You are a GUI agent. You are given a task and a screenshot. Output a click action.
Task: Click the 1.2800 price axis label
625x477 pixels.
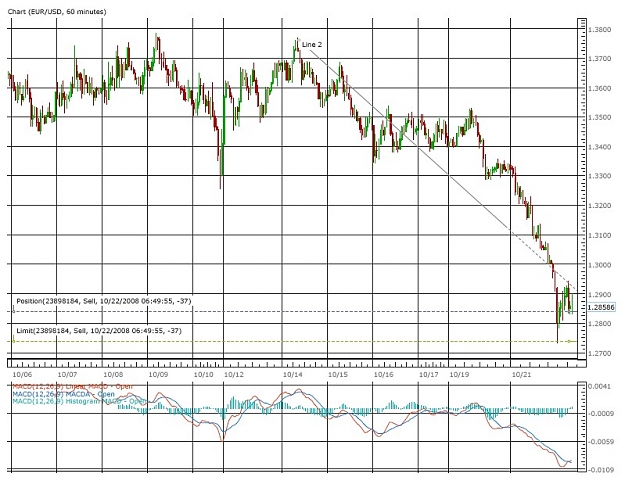pos(599,324)
